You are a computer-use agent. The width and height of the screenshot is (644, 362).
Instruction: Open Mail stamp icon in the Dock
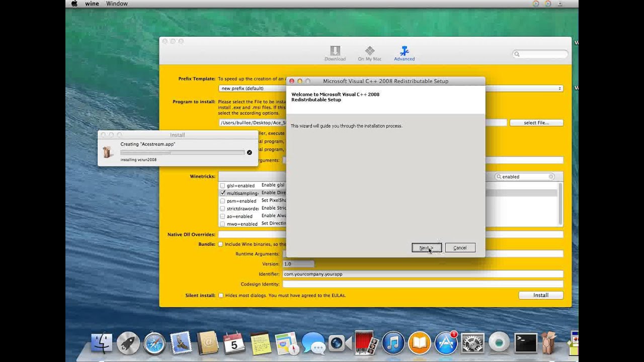[181, 342]
